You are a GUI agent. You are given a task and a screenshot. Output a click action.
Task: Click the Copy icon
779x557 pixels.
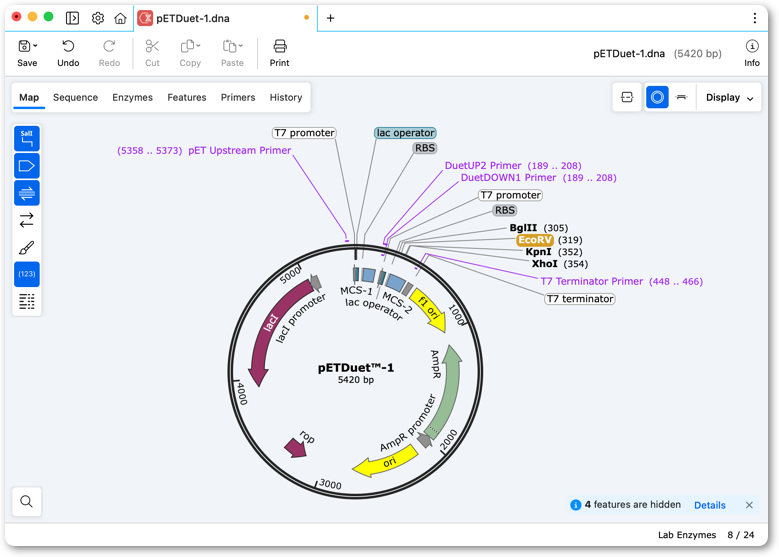pos(187,46)
